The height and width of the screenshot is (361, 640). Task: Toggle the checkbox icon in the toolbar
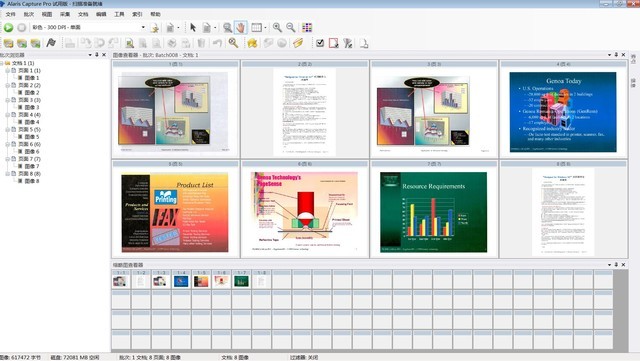(320, 42)
